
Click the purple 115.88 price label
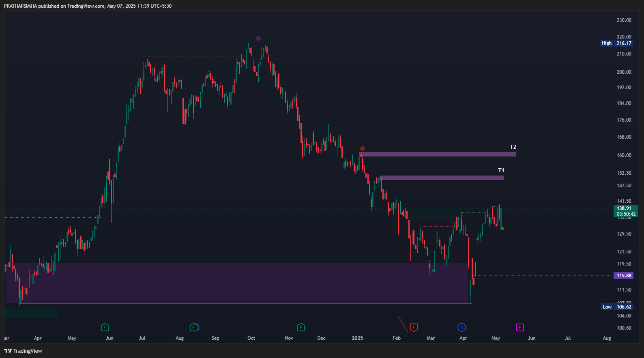pos(624,276)
